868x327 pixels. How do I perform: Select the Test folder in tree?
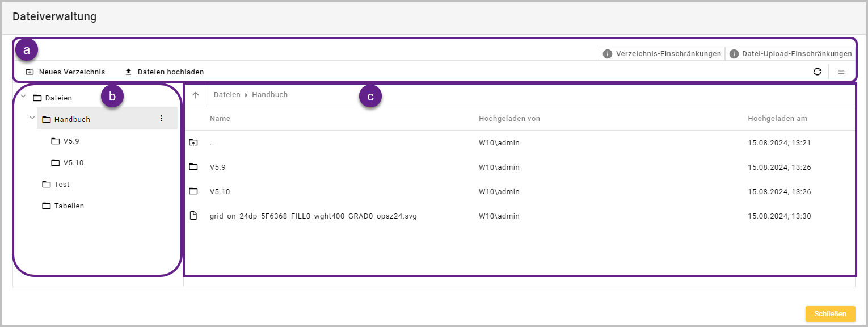pos(61,185)
